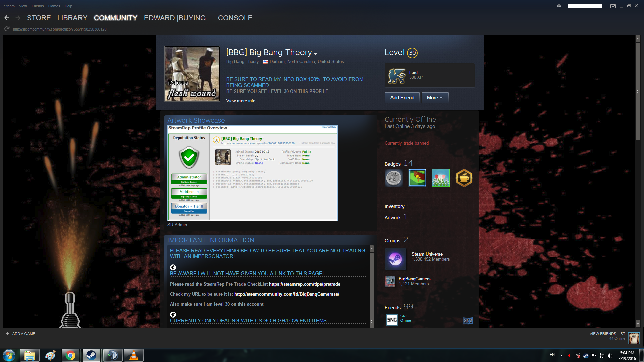
Task: Open Google Chrome from the taskbar
Action: 70,355
